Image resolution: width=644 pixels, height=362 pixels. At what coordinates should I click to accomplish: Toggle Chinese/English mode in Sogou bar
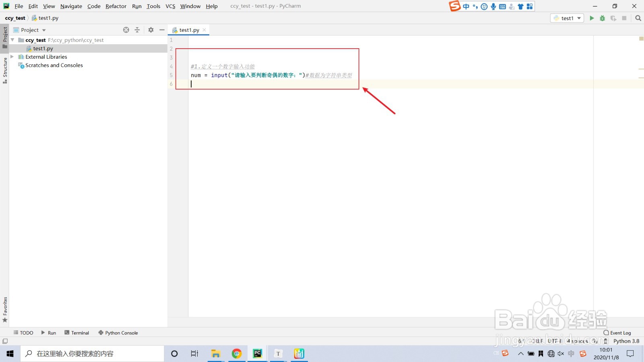pyautogui.click(x=466, y=6)
